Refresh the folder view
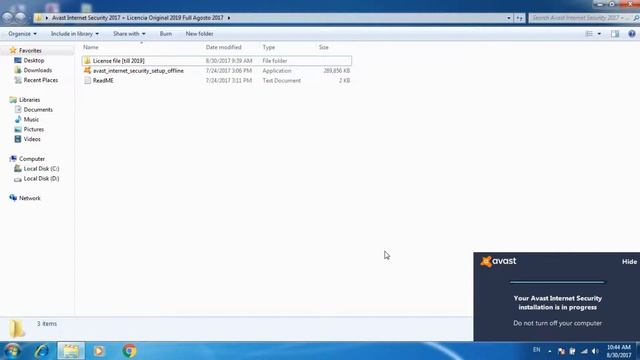 tap(519, 18)
